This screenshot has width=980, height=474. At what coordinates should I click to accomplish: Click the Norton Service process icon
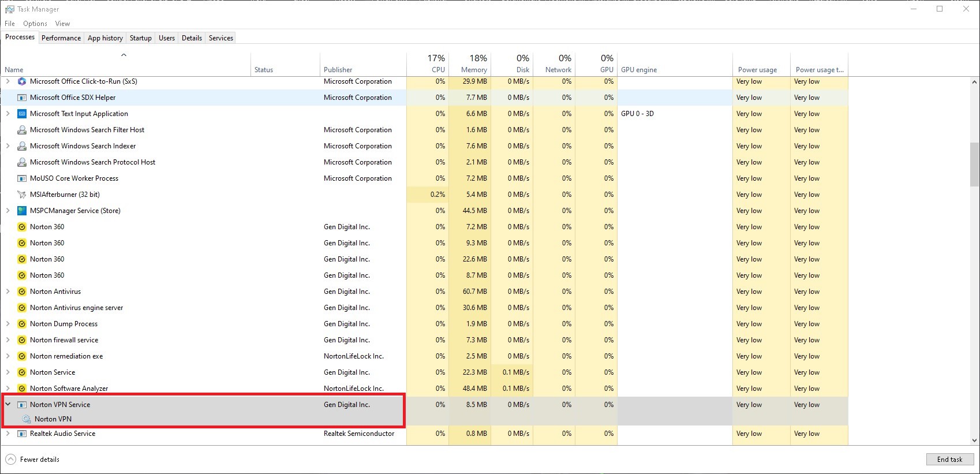pos(22,372)
